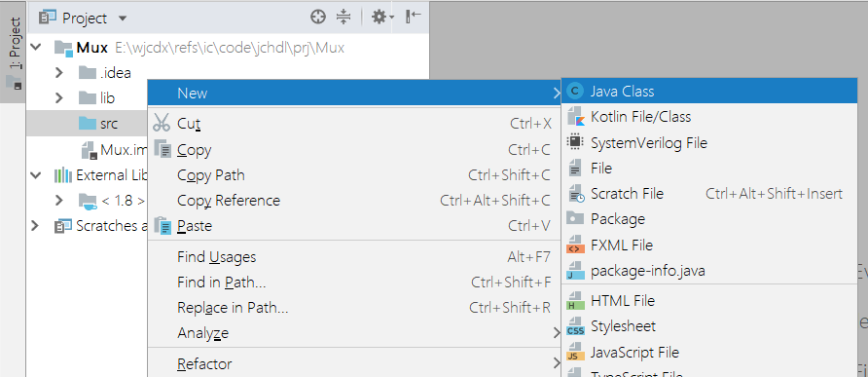Click the Paste clipboard icon
The width and height of the screenshot is (868, 377).
pyautogui.click(x=163, y=226)
